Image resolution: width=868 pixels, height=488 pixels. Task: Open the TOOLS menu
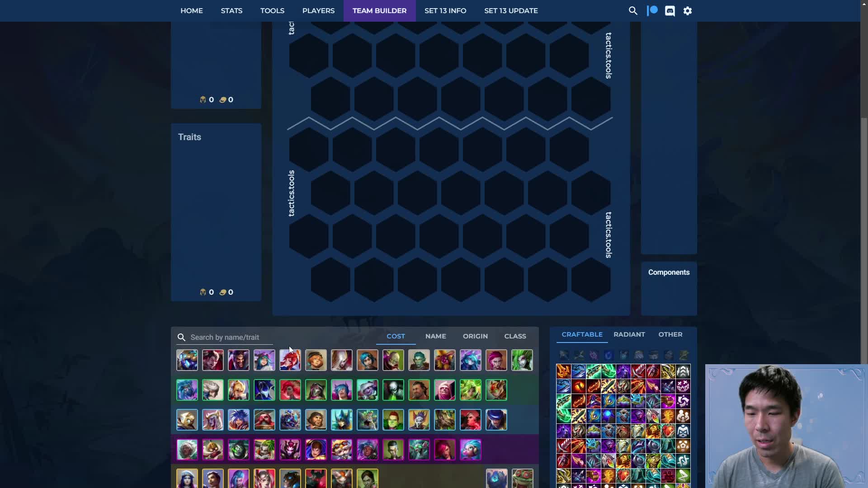click(x=272, y=11)
